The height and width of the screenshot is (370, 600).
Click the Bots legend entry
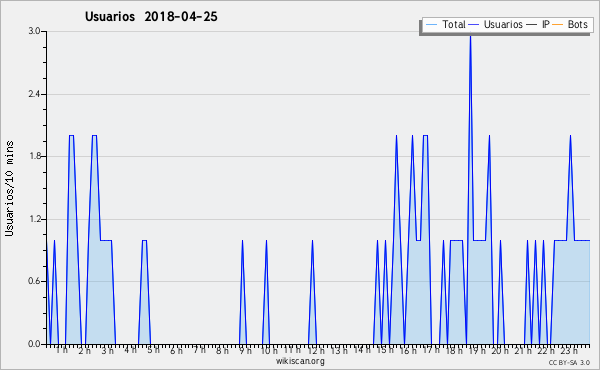[x=570, y=24]
